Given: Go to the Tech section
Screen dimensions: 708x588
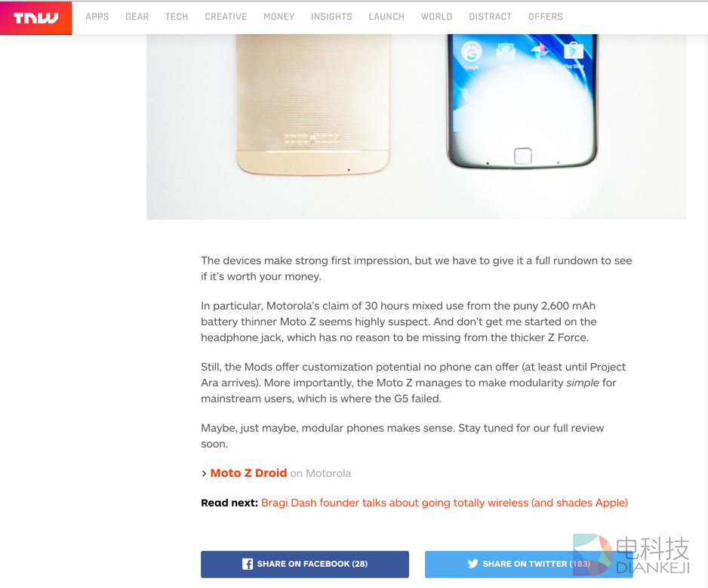Looking at the screenshot, I should (x=177, y=17).
